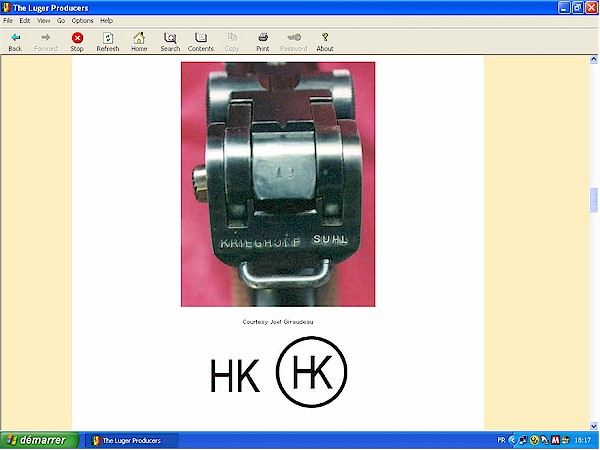Viewport: 600px width, 450px height.
Task: Click the network connection tray icon
Action: (x=523, y=440)
